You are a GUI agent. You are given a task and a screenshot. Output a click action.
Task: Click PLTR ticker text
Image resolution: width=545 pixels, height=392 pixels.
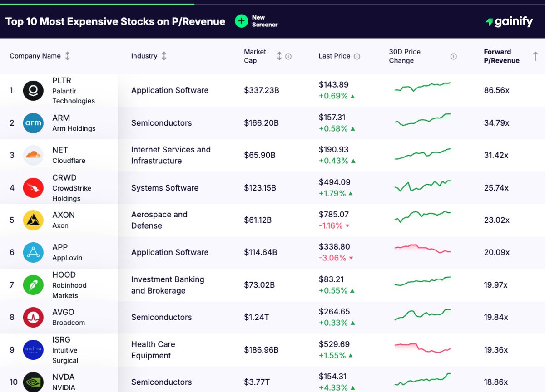(62, 80)
